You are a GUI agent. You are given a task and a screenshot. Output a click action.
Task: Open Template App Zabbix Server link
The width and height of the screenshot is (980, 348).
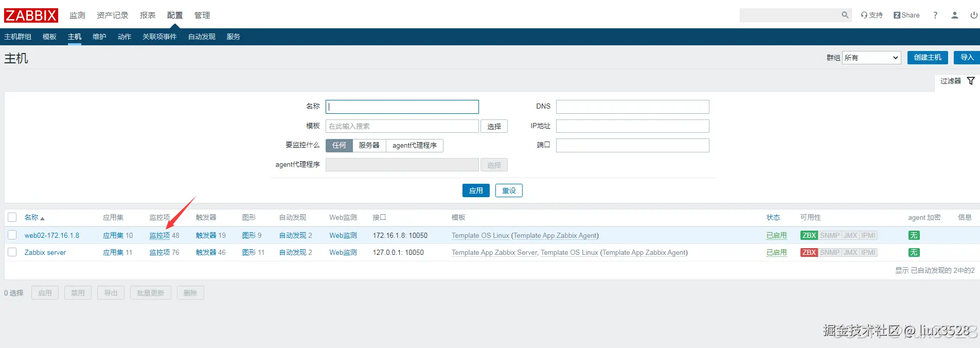tap(494, 252)
